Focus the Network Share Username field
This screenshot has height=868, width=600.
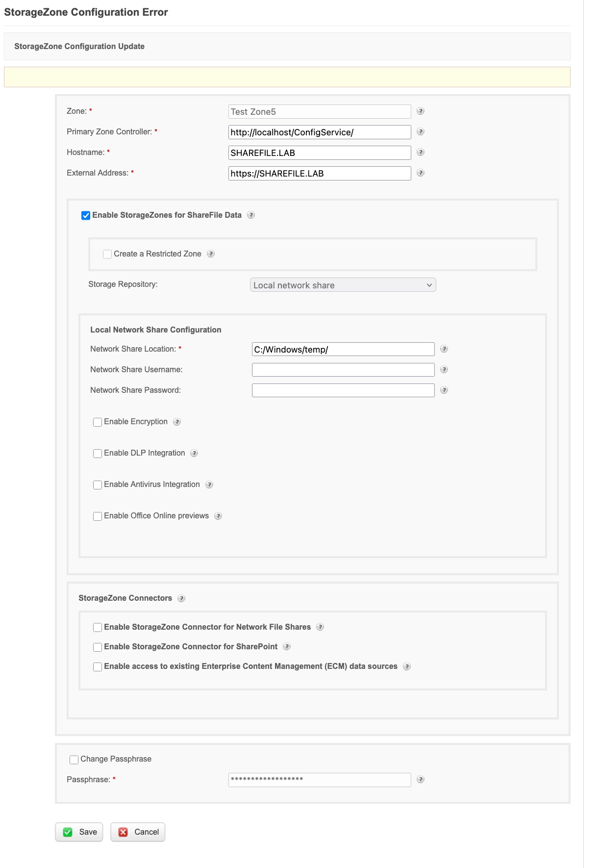(343, 370)
